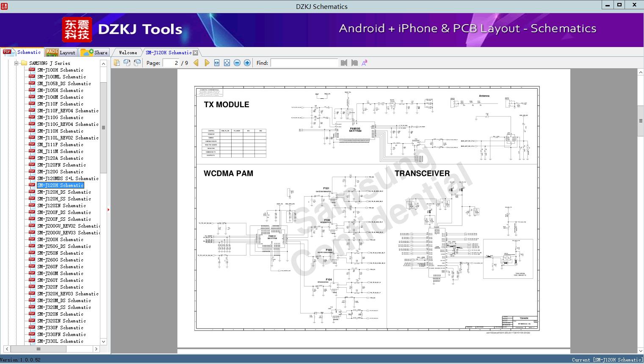644x364 pixels.
Task: Click the fit-page icon in toolbar
Action: (227, 63)
